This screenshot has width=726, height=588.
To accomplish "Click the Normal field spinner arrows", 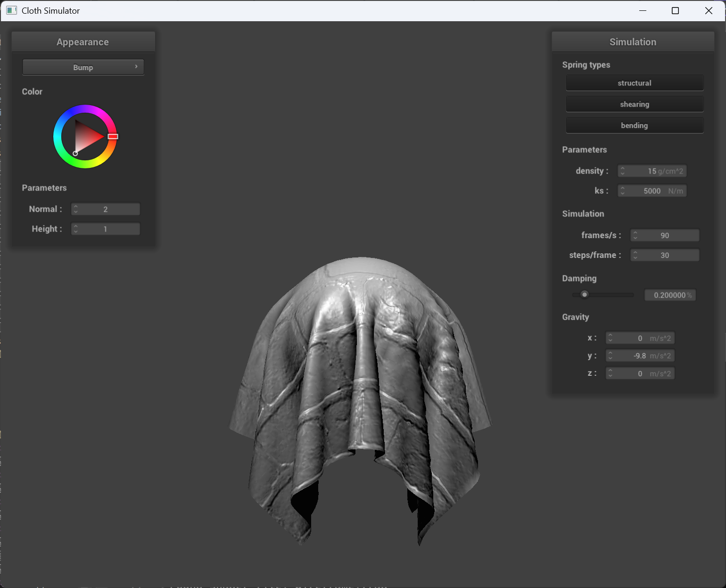I will [76, 209].
